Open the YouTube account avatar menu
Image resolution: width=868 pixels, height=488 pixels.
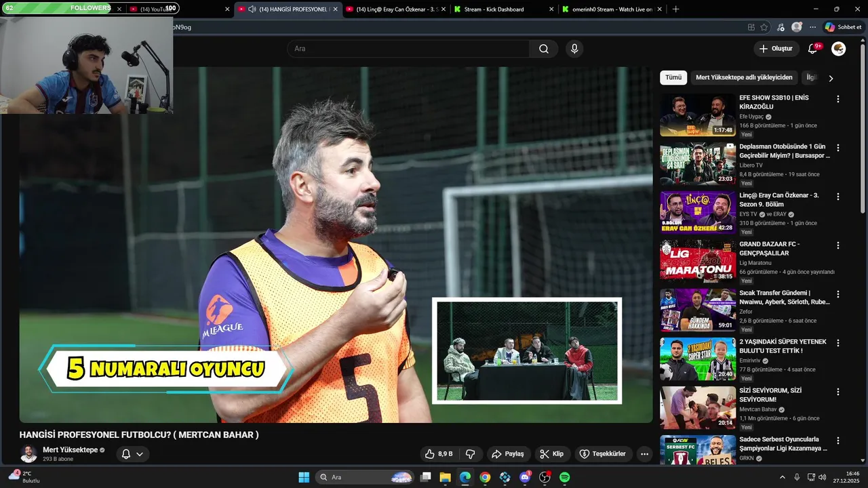tap(839, 49)
